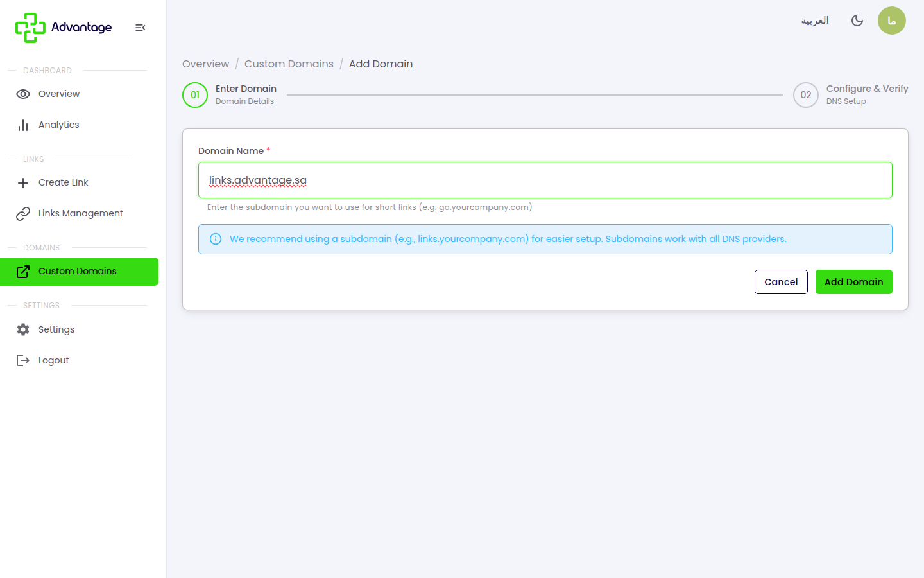Click Add Domain breadcrumb text
This screenshot has width=924, height=578.
point(381,64)
